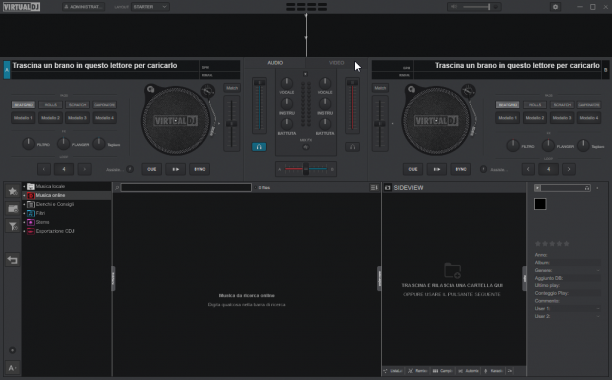
Task: Expand the Filtri tree node
Action: 24,213
